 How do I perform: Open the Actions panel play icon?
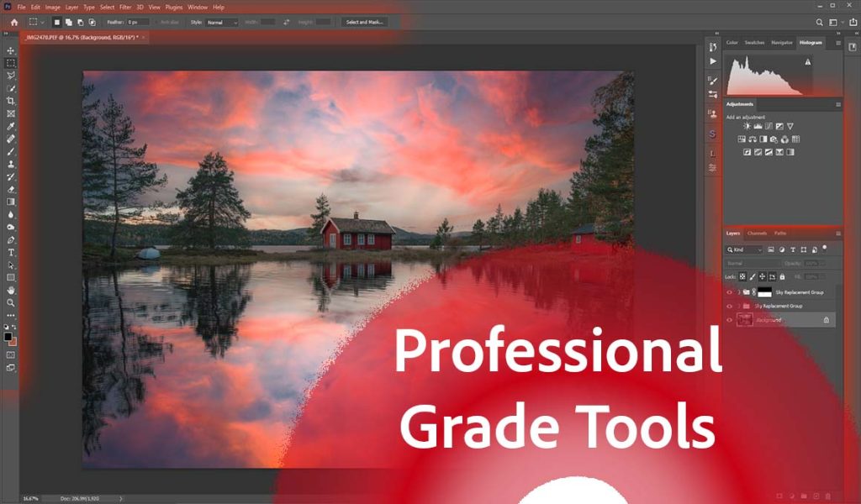point(713,61)
